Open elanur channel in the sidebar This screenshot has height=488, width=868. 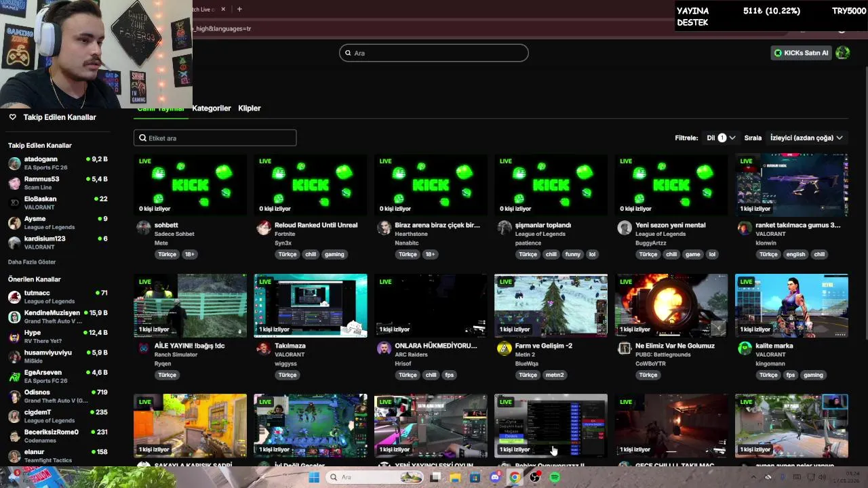pos(58,455)
